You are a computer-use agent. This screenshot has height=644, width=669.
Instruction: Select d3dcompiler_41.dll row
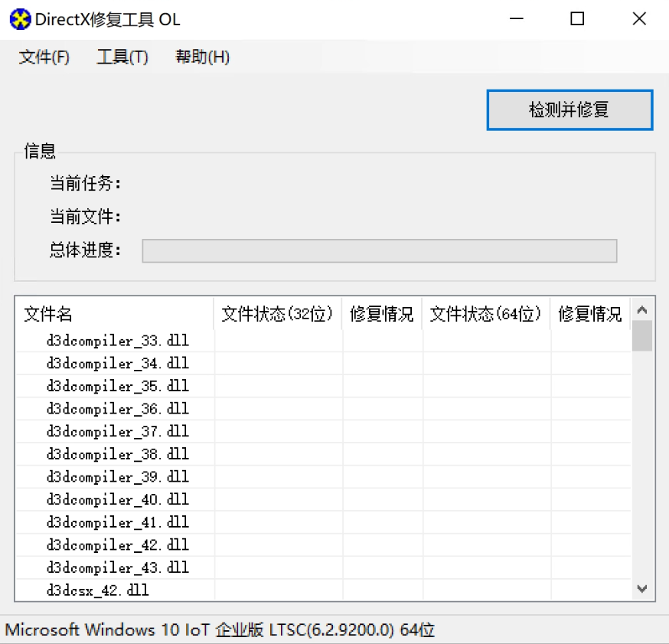(324, 522)
